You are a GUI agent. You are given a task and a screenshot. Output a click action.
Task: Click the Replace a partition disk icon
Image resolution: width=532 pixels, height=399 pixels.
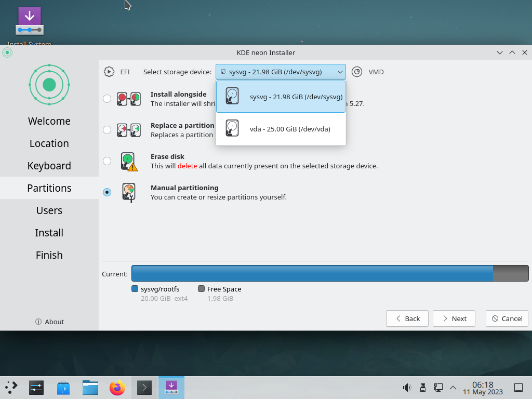[x=129, y=130]
